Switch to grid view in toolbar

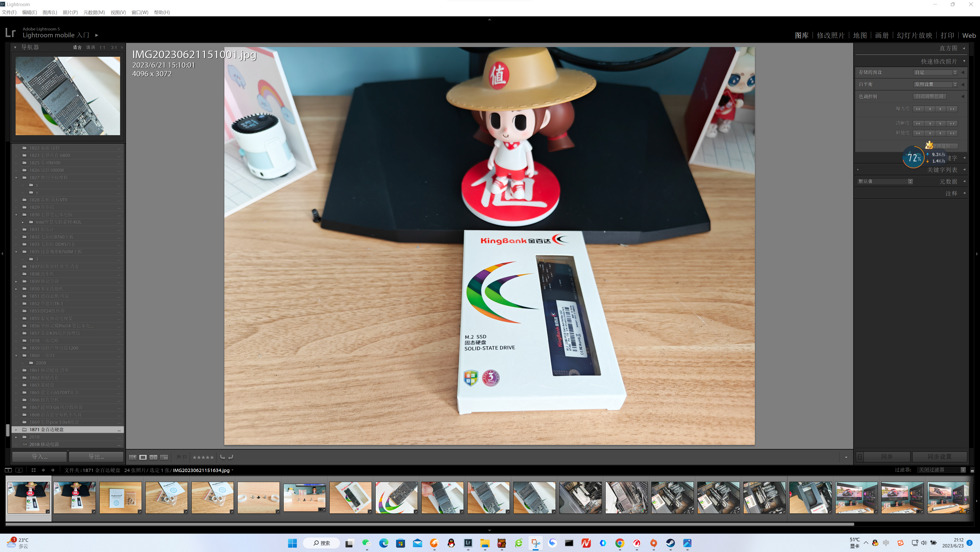132,457
